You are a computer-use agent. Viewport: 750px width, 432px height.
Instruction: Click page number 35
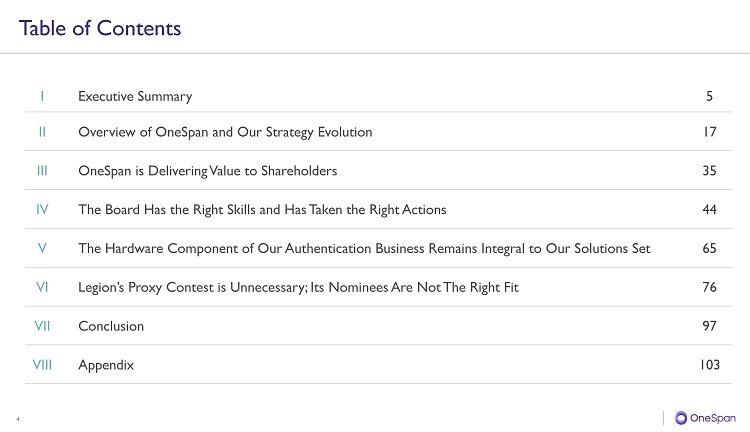point(709,171)
